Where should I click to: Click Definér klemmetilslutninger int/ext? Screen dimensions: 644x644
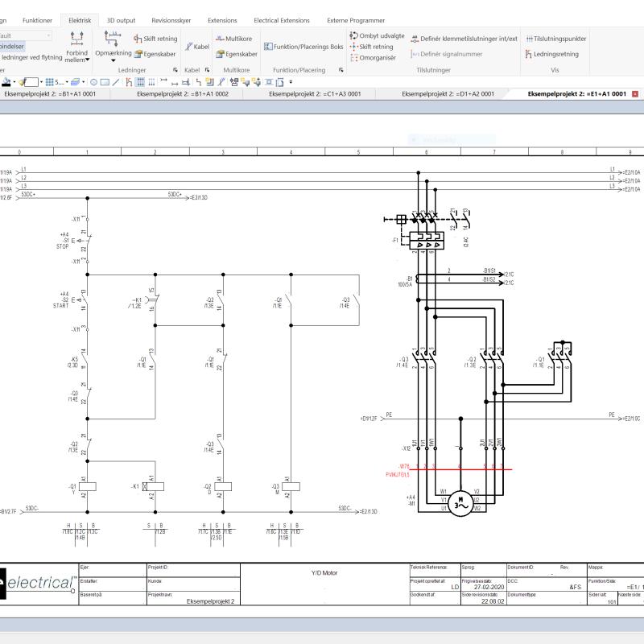pos(464,39)
